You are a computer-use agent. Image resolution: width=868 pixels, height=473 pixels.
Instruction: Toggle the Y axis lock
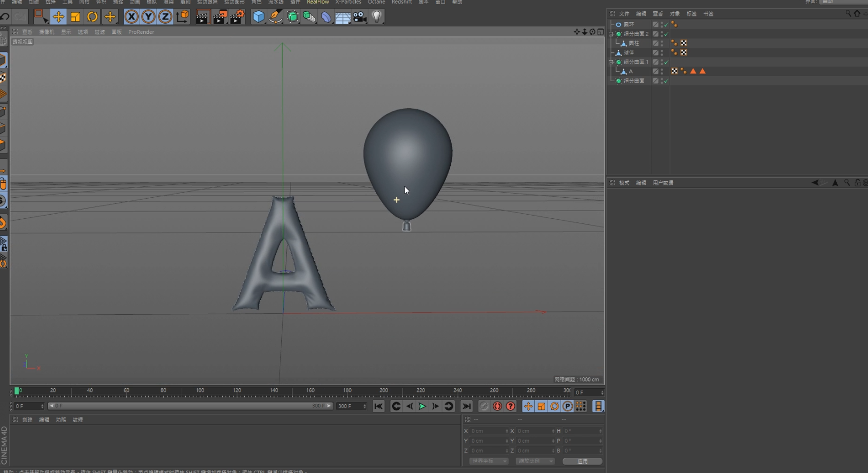click(148, 17)
